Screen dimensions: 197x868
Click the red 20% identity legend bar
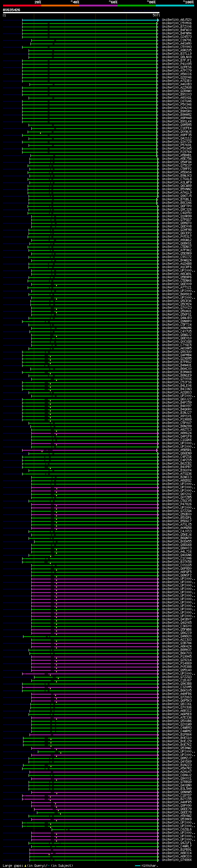tap(22, 6)
